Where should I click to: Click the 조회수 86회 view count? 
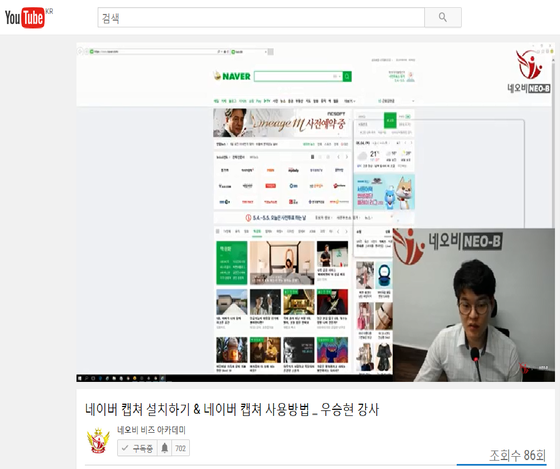click(x=517, y=455)
